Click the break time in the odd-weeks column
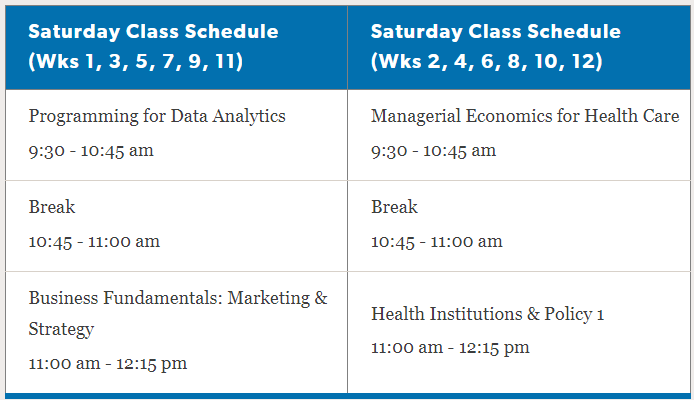 (94, 241)
